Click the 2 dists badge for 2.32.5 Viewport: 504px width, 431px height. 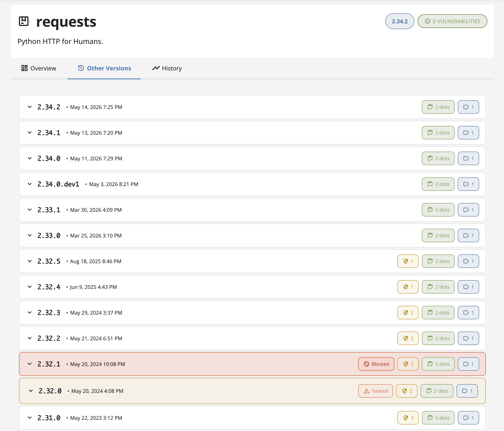(x=438, y=261)
